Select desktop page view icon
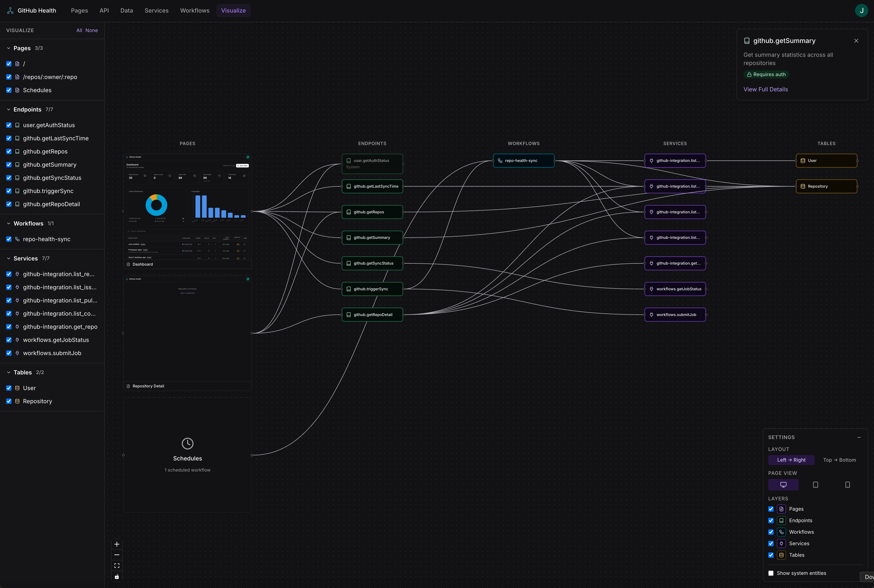 [783, 485]
